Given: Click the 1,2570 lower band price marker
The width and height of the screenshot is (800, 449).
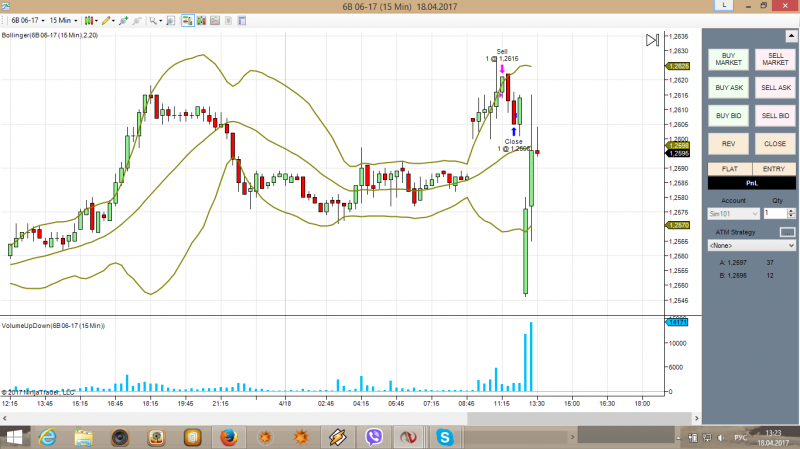Looking at the screenshot, I should coord(678,225).
